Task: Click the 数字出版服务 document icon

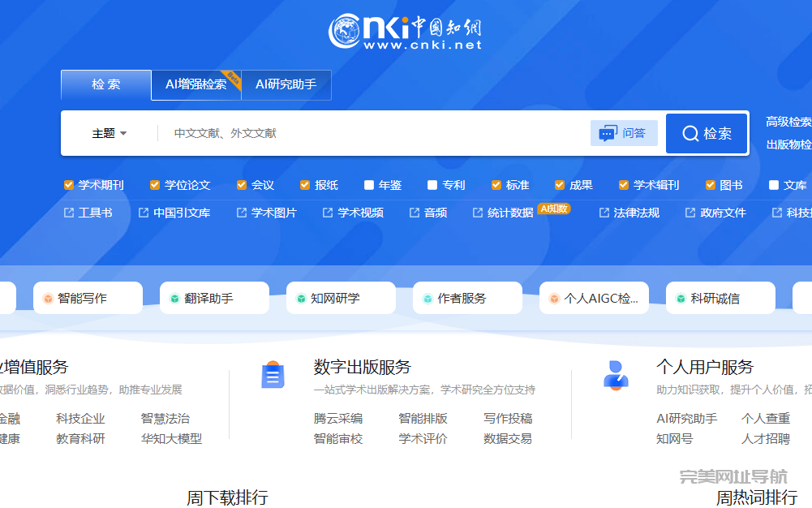Action: click(x=273, y=374)
